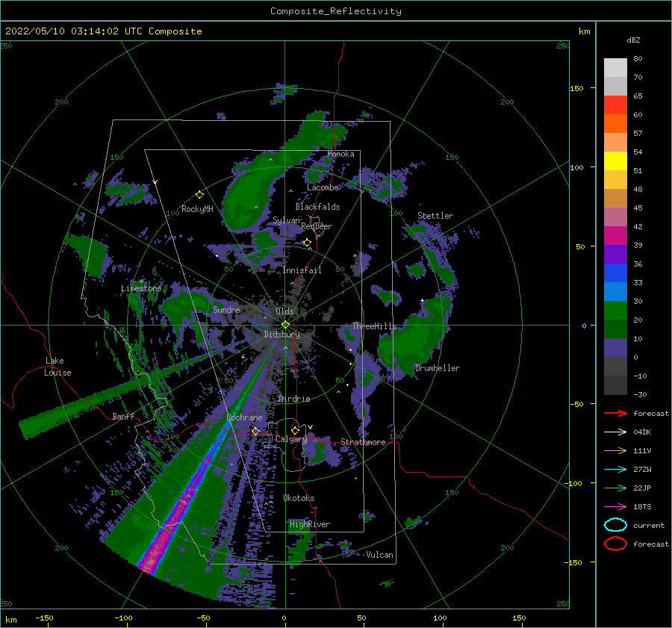Click the 36 dBZ blue color swatch

[x=615, y=273]
